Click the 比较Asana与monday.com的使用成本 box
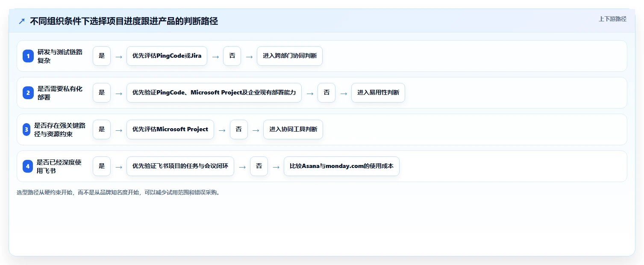This screenshot has height=265, width=644. tap(341, 166)
